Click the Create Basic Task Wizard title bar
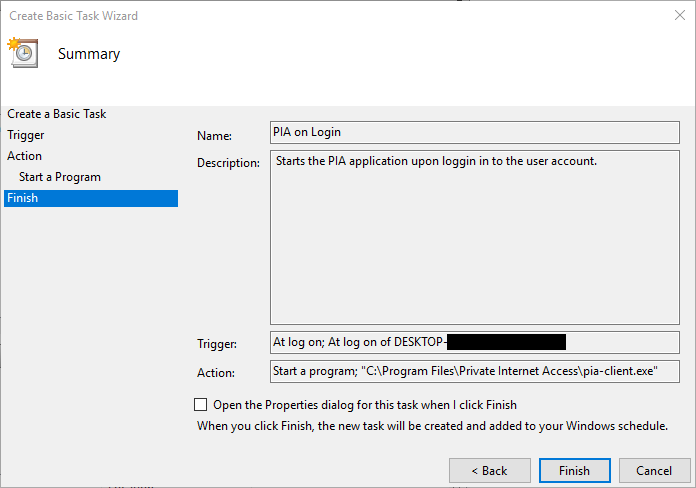The image size is (696, 488). (300, 16)
